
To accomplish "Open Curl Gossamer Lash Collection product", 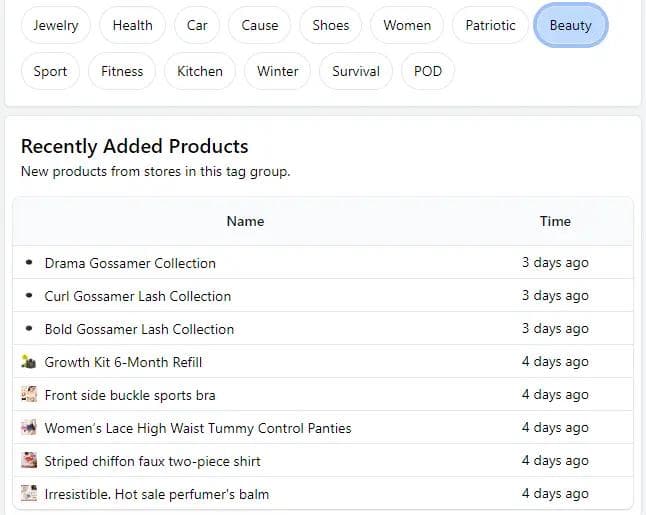I will tap(137, 296).
